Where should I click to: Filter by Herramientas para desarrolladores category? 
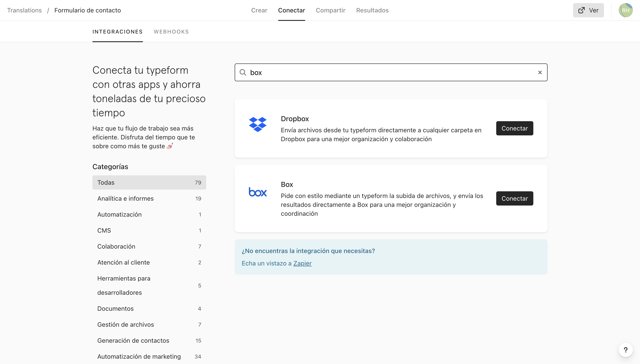(149, 285)
